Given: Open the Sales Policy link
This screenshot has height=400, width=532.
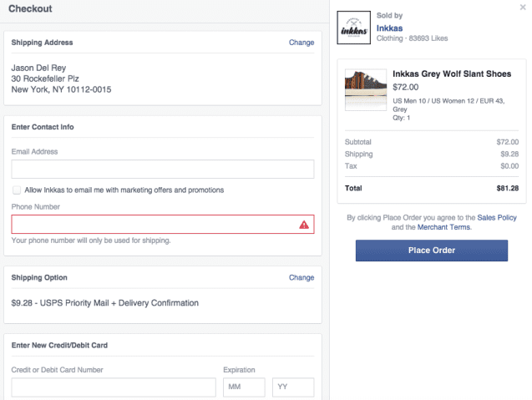Looking at the screenshot, I should point(497,217).
